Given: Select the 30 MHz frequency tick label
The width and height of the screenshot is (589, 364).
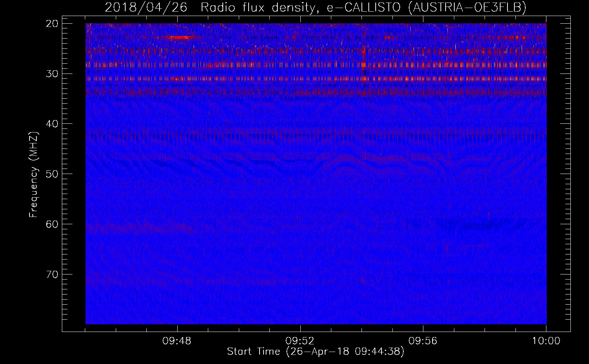Looking at the screenshot, I should point(52,74).
